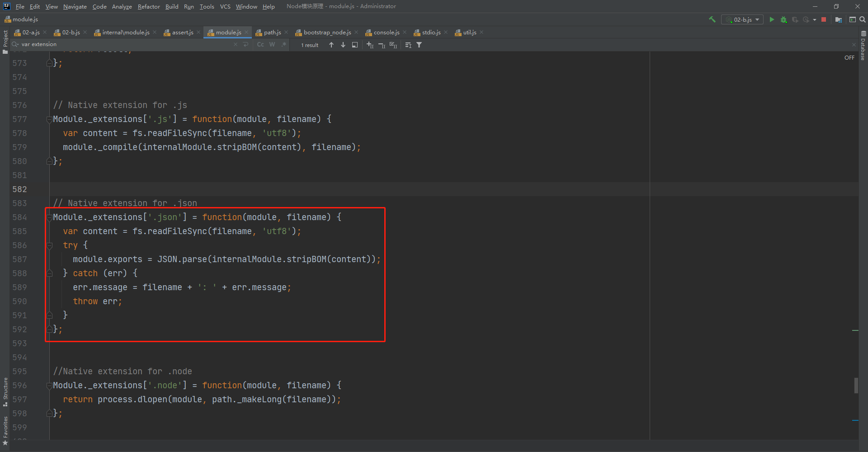The image size is (868, 452).
Task: Click line number 582 in the gutter
Action: point(19,189)
